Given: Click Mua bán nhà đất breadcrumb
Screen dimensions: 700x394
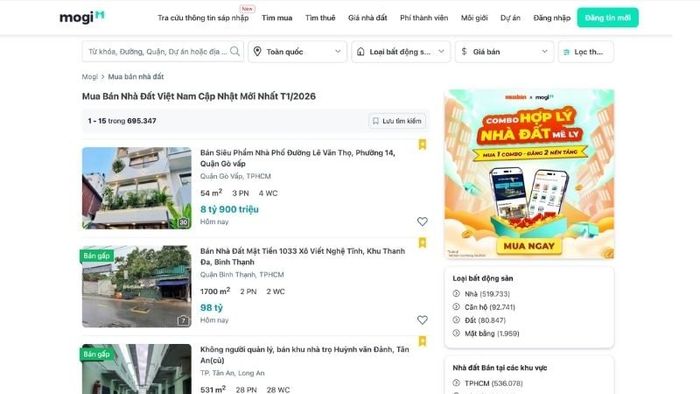Looking at the screenshot, I should [x=136, y=77].
